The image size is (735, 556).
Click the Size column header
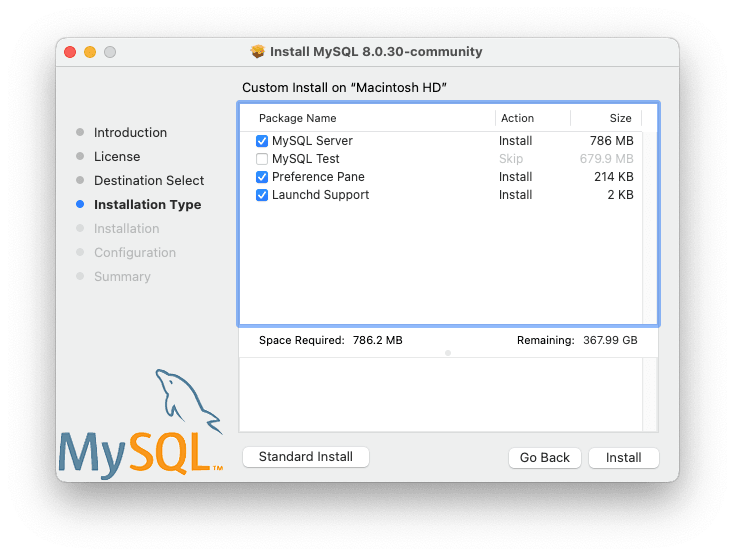[620, 118]
